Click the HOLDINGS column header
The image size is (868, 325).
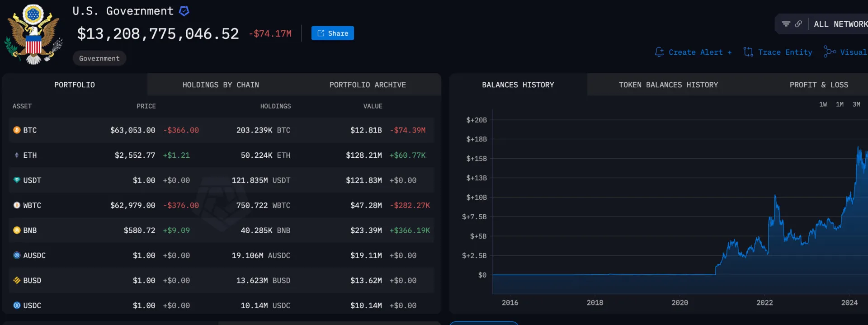275,106
